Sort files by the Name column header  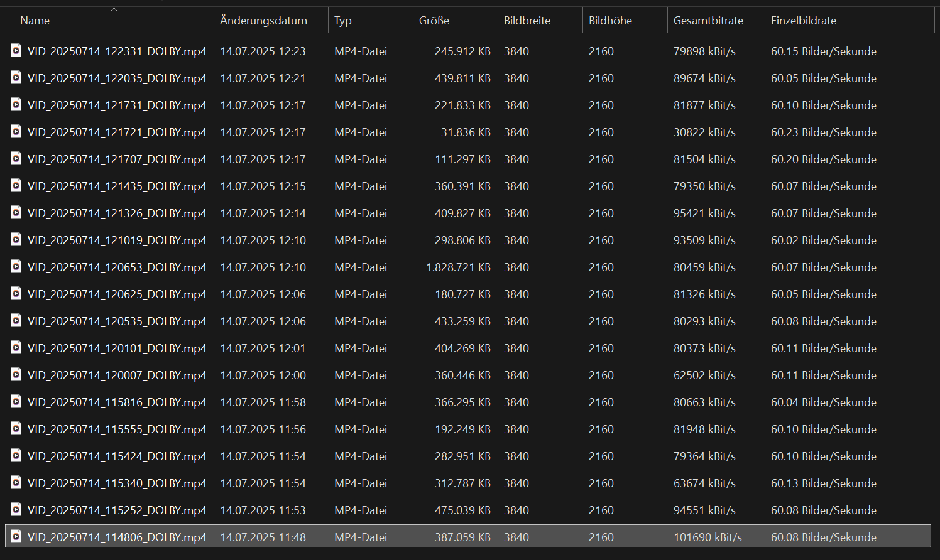coord(35,21)
